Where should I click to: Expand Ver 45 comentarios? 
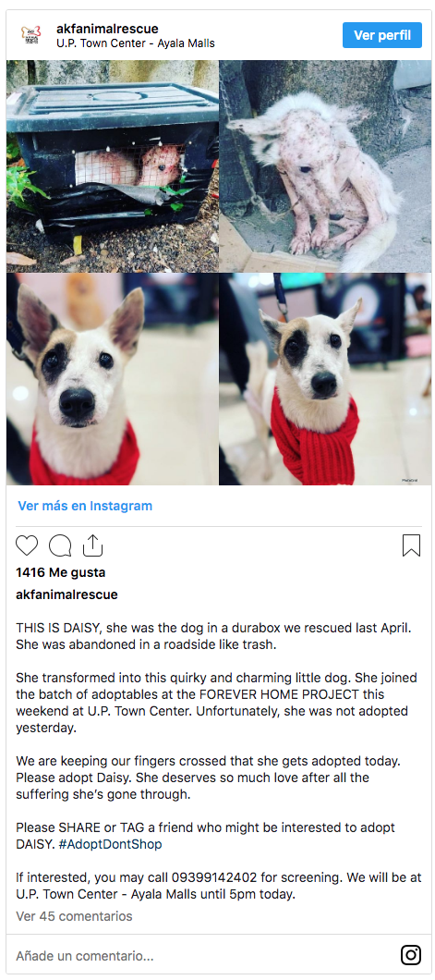74,916
